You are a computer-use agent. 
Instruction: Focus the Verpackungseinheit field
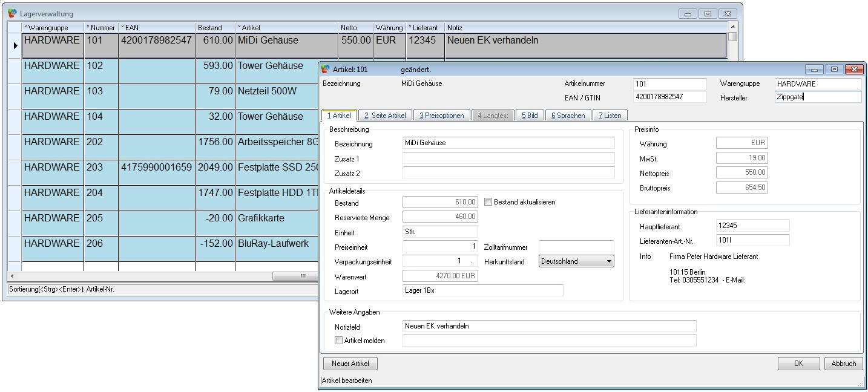[x=440, y=261]
